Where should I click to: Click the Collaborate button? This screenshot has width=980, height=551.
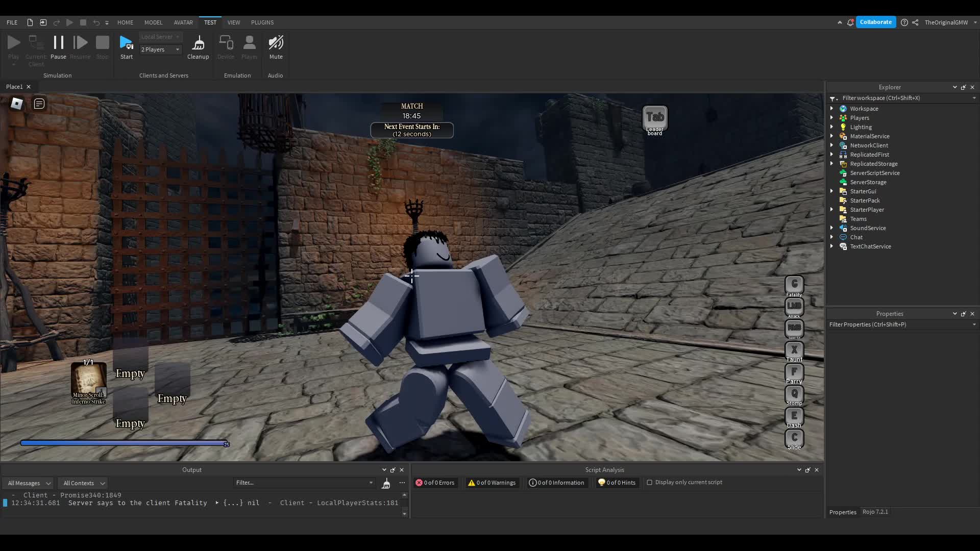click(x=875, y=22)
